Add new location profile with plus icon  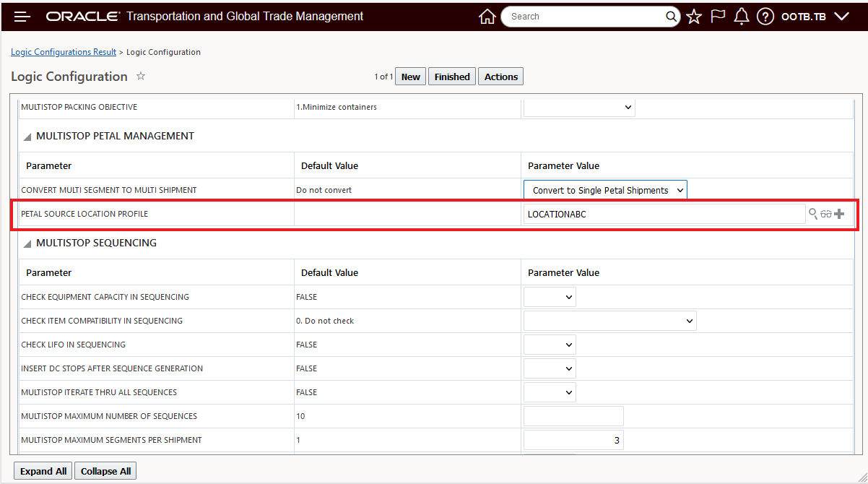839,214
